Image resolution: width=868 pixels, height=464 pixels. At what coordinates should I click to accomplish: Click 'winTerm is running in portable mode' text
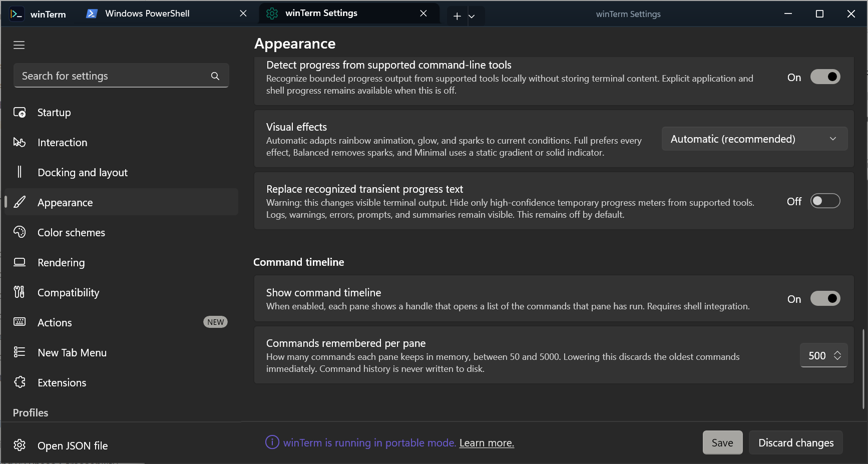coord(369,443)
